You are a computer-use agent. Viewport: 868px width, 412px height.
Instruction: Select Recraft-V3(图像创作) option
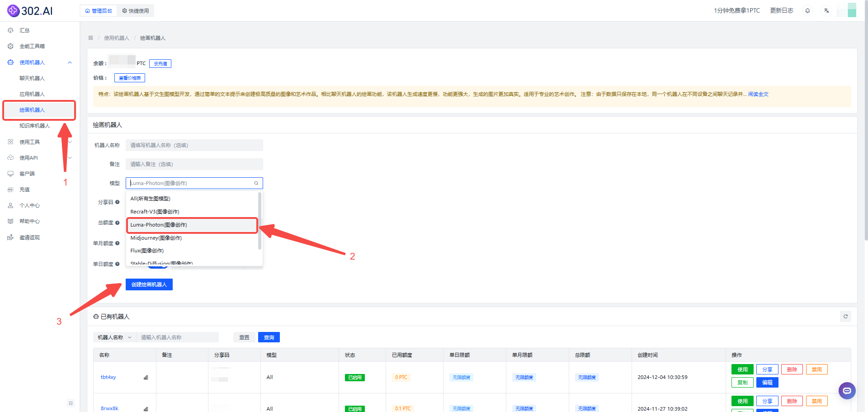192,212
